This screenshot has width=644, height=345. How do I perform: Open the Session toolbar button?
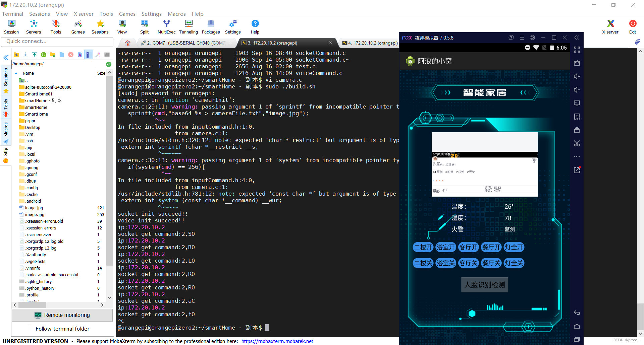click(x=11, y=27)
